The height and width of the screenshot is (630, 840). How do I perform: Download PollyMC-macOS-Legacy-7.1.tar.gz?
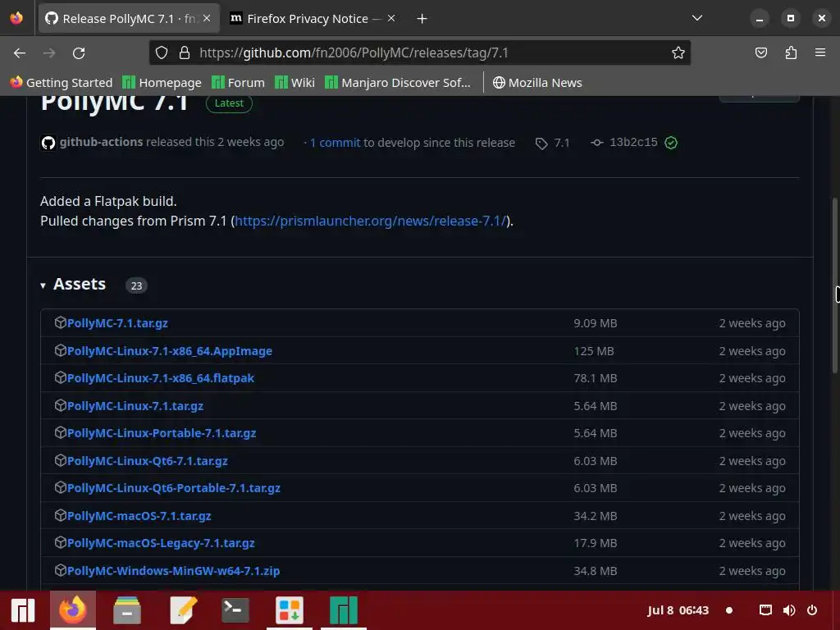[161, 543]
